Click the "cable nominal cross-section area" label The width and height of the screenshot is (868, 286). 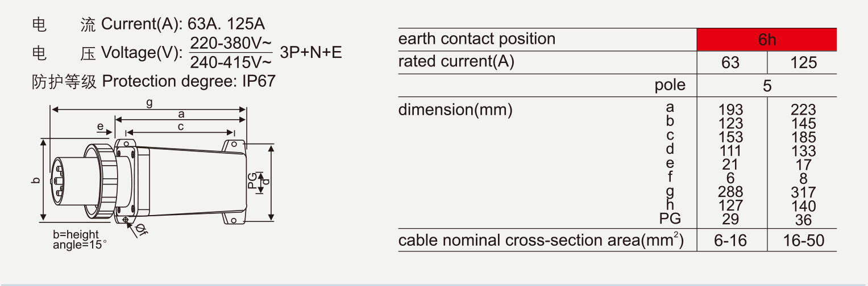pos(541,241)
